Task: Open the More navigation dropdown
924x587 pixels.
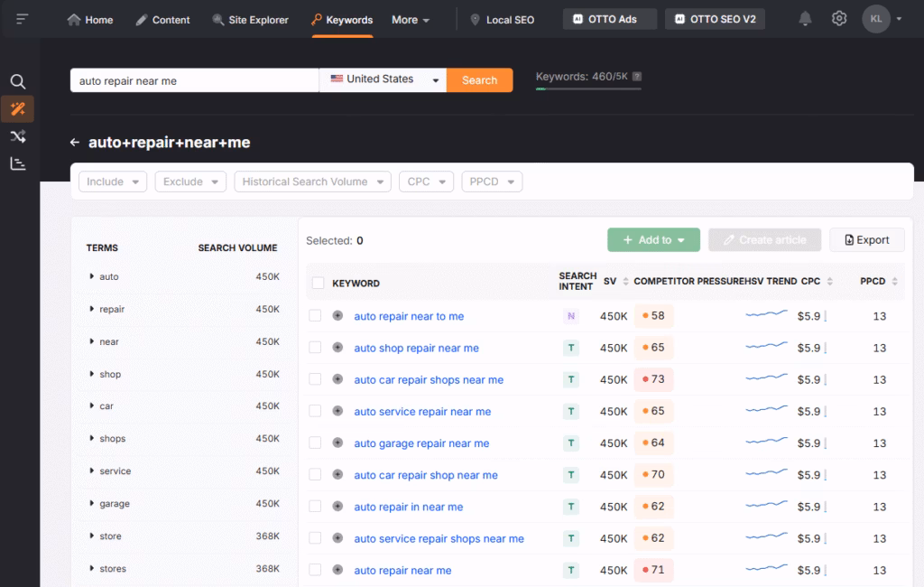Action: coord(409,19)
